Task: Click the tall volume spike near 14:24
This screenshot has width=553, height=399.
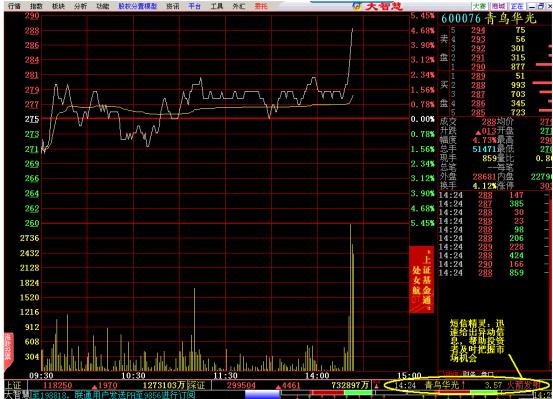Action: (351, 297)
